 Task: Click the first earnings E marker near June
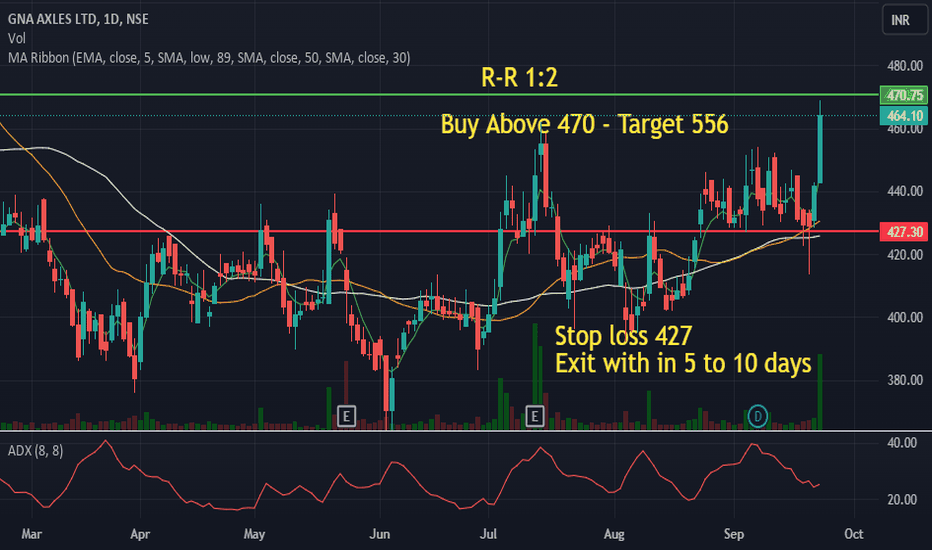(x=347, y=416)
